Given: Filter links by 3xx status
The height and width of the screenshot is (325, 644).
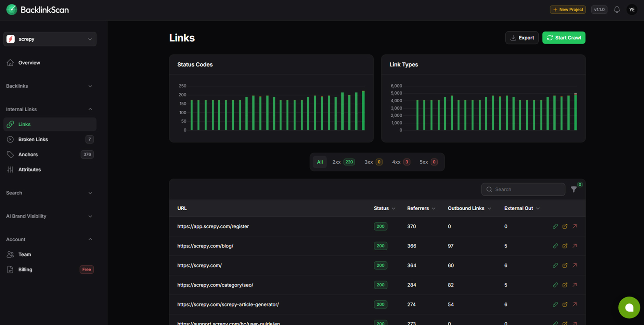Looking at the screenshot, I should 373,162.
